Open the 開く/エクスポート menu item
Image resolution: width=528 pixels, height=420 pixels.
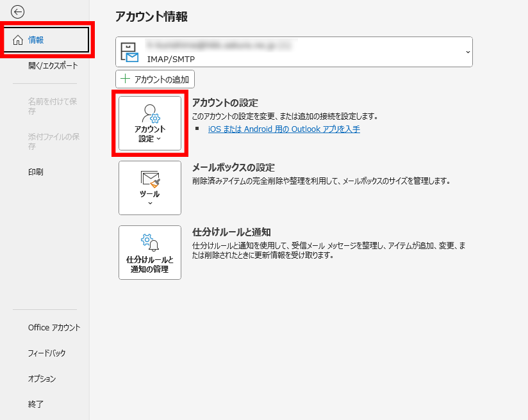(53, 65)
